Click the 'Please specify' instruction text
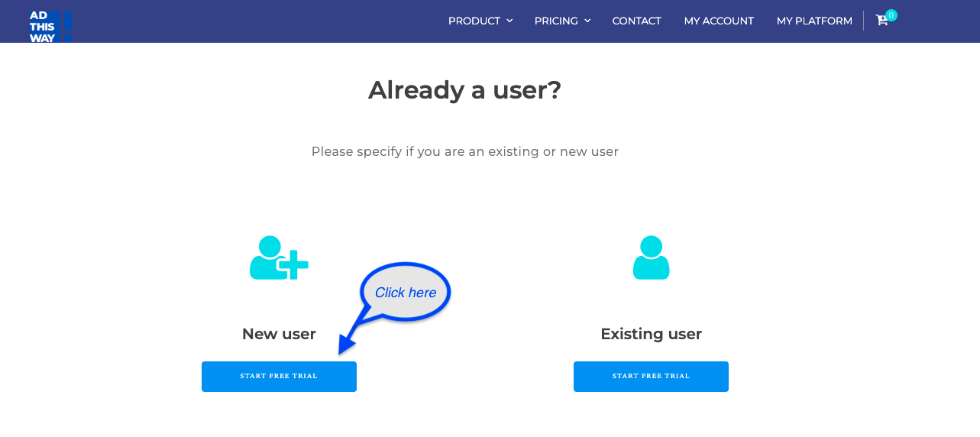The image size is (980, 437). point(464,152)
